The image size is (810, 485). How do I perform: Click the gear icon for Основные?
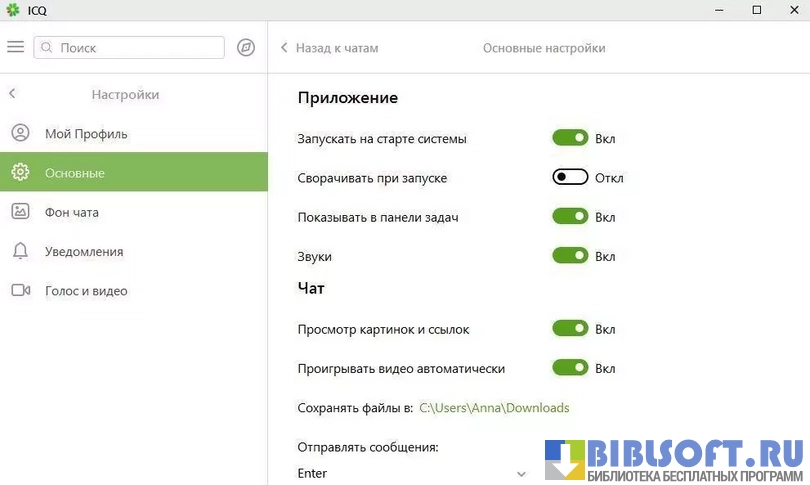tap(20, 173)
